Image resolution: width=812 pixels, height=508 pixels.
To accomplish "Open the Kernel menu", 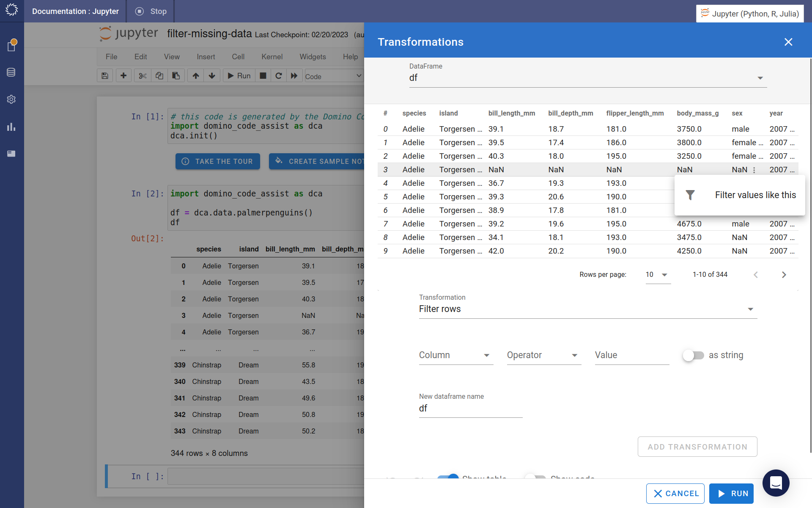I will [272, 57].
